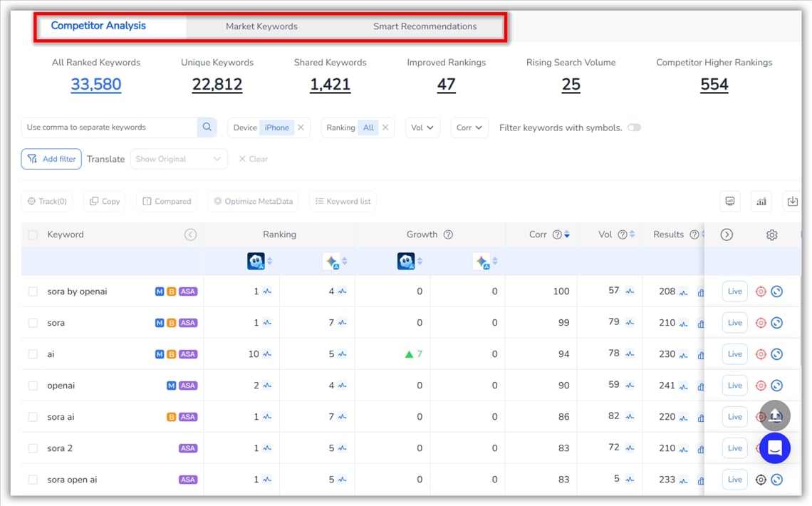Image resolution: width=812 pixels, height=506 pixels.
Task: Click the keyword search input field
Action: click(x=109, y=128)
